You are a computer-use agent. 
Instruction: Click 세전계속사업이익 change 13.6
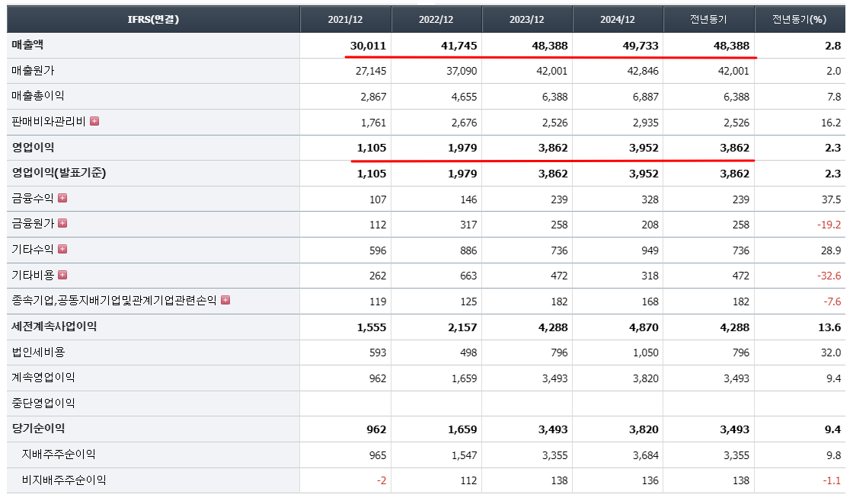(x=830, y=327)
